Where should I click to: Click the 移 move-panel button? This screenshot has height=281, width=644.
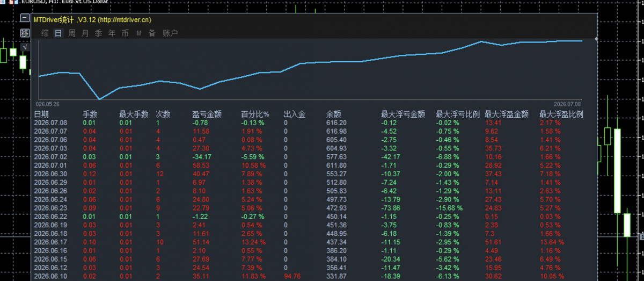[x=25, y=33]
